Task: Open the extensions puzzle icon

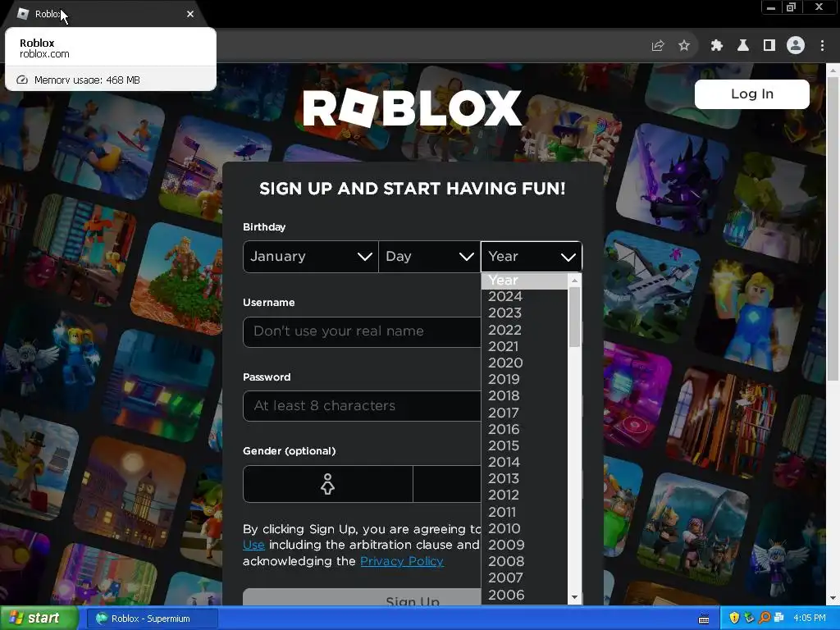Action: [717, 46]
